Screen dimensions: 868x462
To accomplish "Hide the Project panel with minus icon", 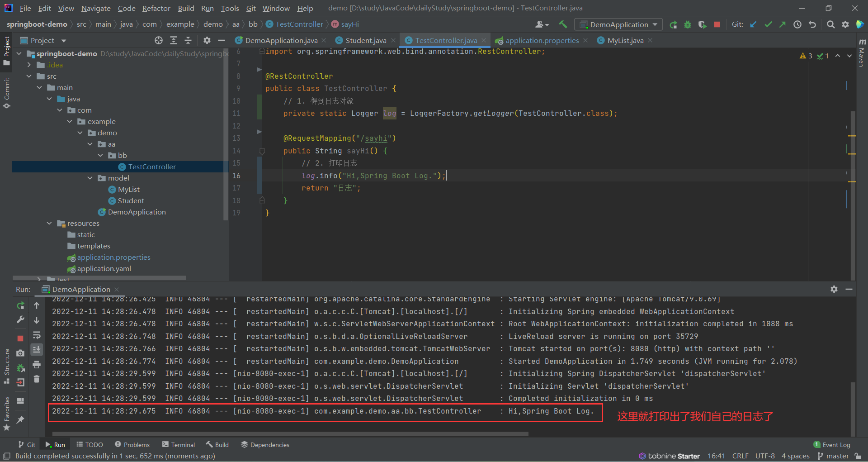I will pyautogui.click(x=222, y=40).
